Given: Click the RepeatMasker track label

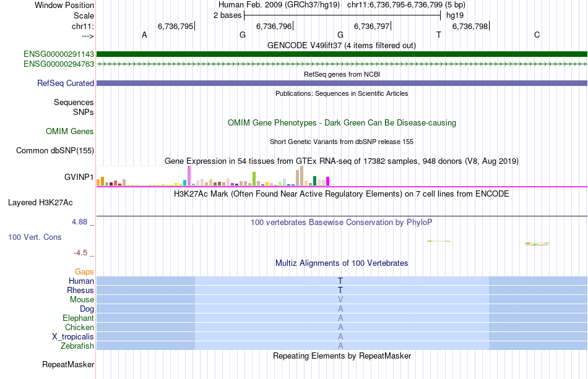Looking at the screenshot, I should click(x=68, y=364).
